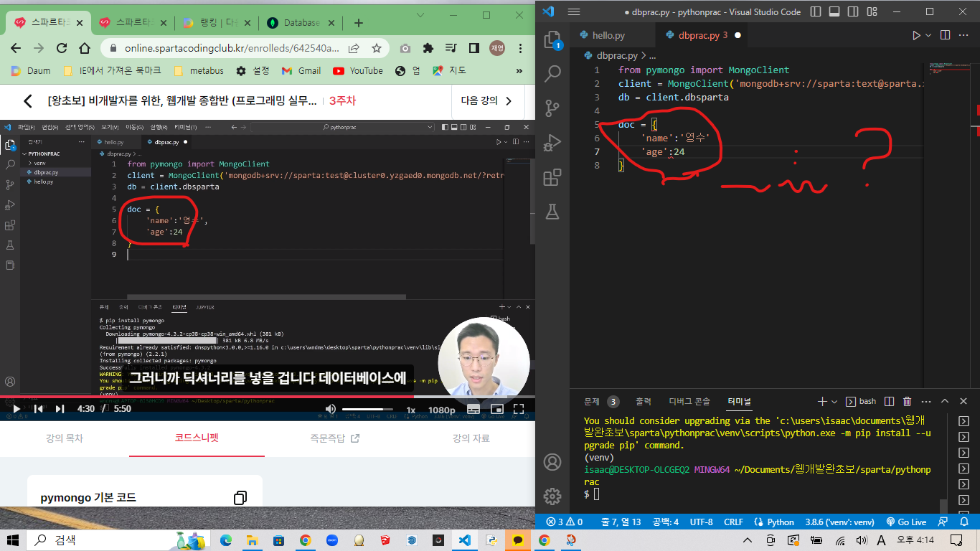The height and width of the screenshot is (551, 980).
Task: Open the Manage gear in VS Code
Action: [x=552, y=496]
